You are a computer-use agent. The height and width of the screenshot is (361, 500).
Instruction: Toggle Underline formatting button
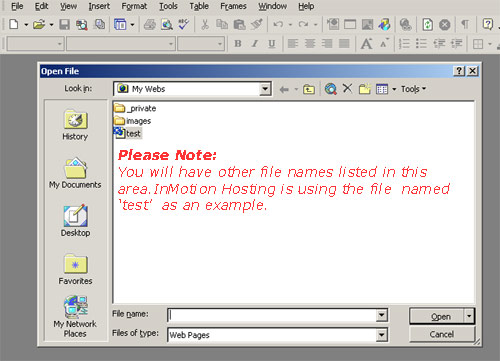tap(272, 44)
